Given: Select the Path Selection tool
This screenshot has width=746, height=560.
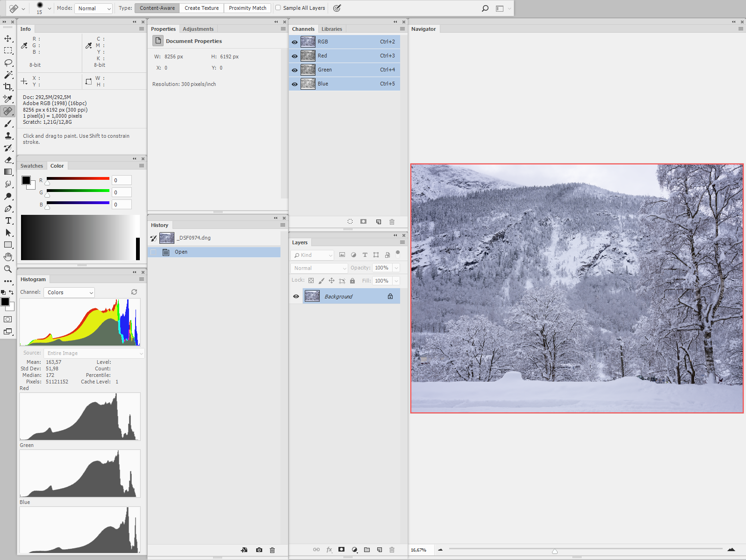Looking at the screenshot, I should pyautogui.click(x=8, y=233).
